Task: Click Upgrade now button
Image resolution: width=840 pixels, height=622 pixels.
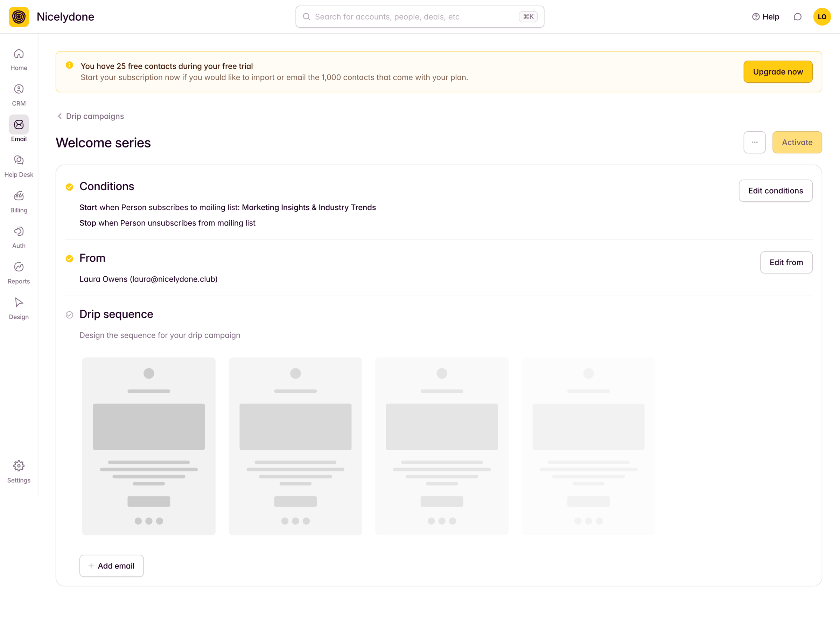Action: (x=778, y=71)
